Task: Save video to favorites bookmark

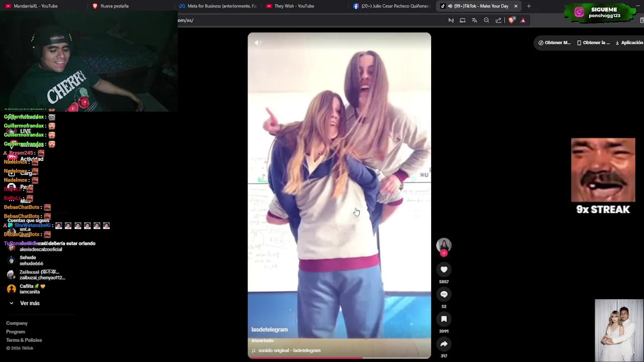Action: (x=444, y=319)
